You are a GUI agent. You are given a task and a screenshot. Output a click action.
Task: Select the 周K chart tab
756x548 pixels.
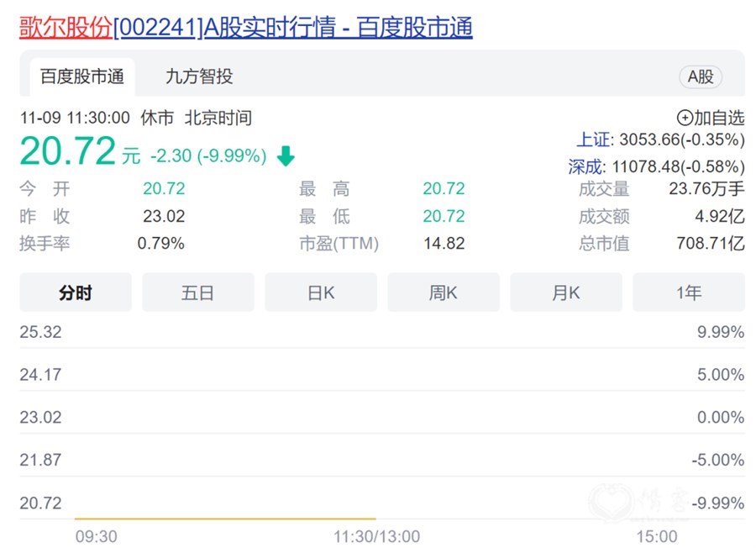point(443,292)
